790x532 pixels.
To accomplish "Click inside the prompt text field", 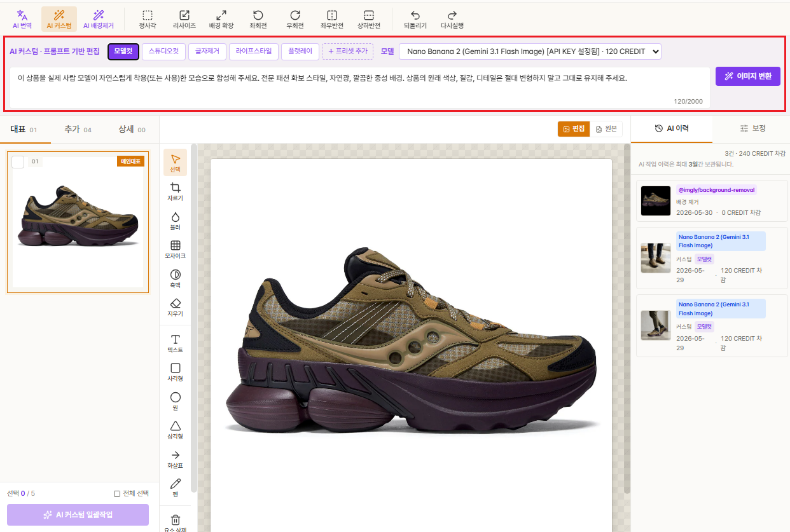I will (359, 87).
